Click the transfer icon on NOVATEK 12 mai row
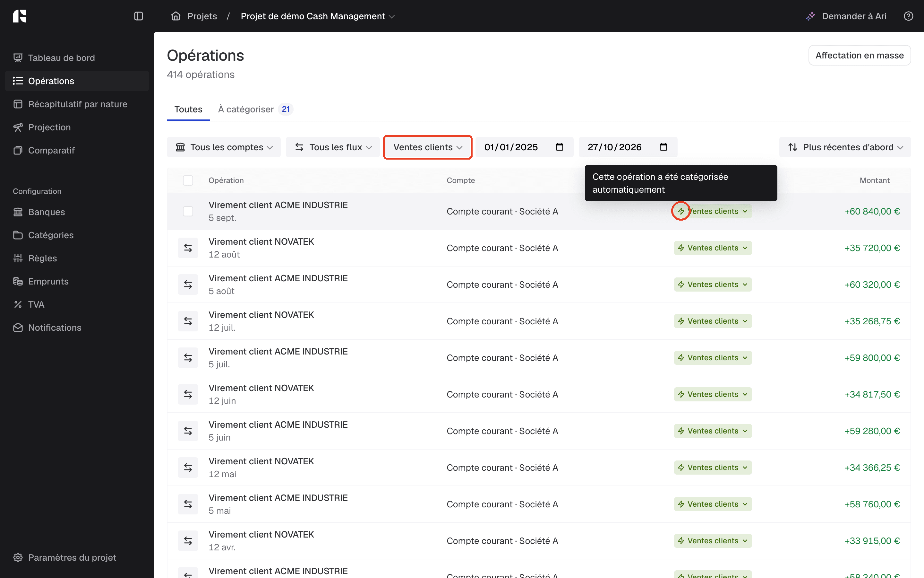The image size is (924, 578). (188, 468)
